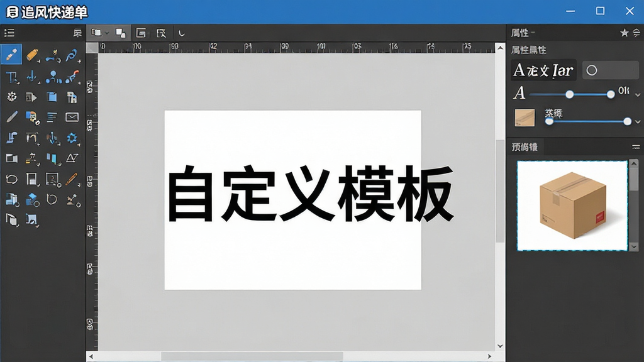Click the blue downward-arrows align tool
The height and width of the screenshot is (362, 644).
point(31,77)
